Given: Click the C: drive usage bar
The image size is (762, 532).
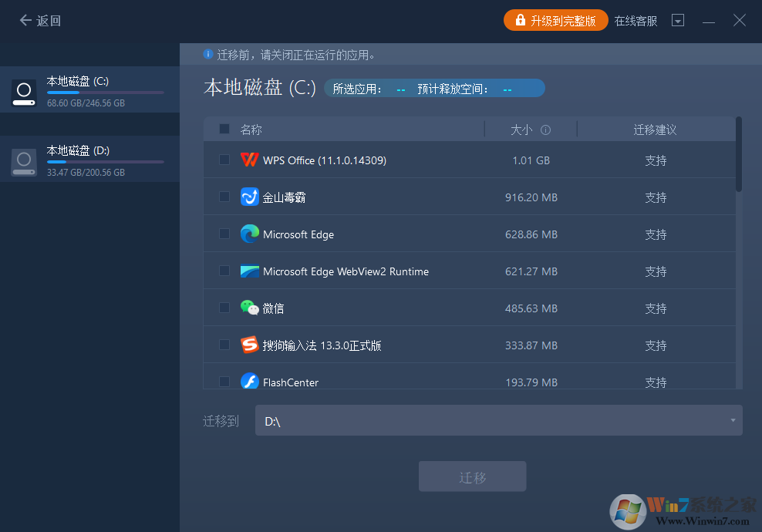Looking at the screenshot, I should point(106,93).
